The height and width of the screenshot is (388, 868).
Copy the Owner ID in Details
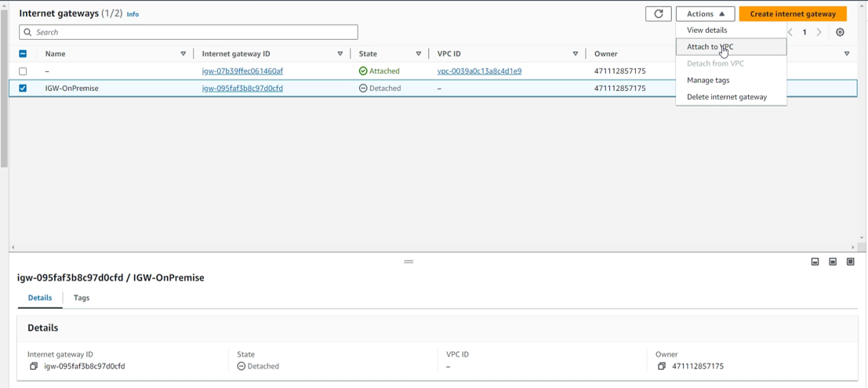662,366
